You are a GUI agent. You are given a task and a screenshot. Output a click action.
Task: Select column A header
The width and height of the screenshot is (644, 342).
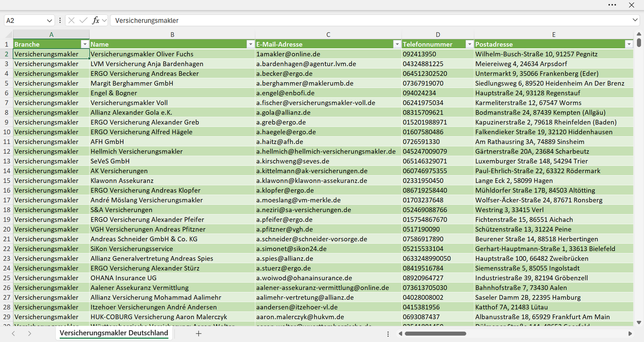pos(51,35)
